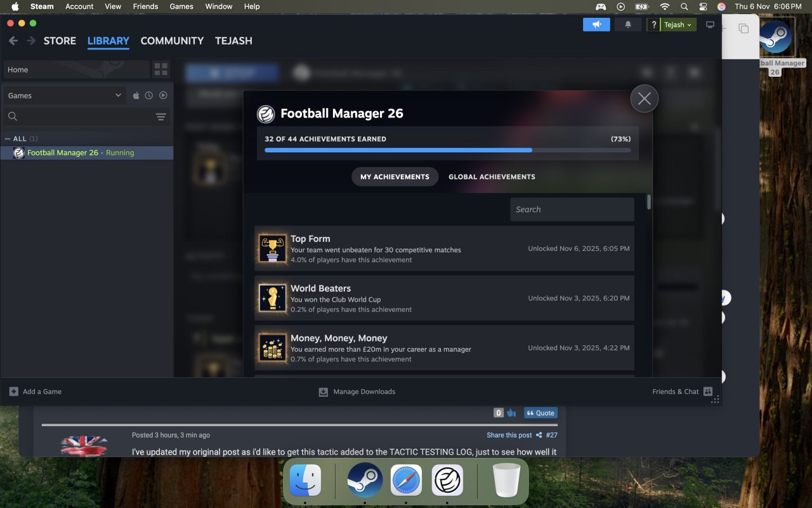Toggle the macOS games filter Apple icon
The height and width of the screenshot is (508, 812).
coord(136,95)
